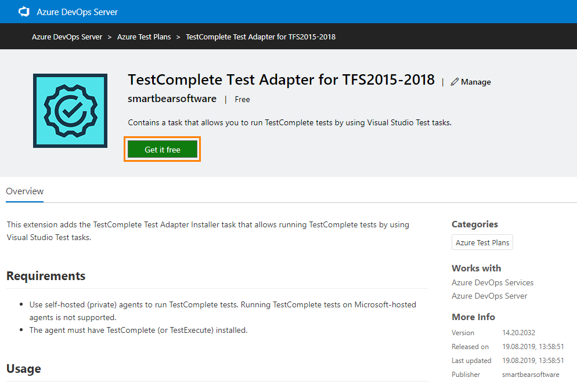Open the Azure DevOps Server breadcrumb link

point(66,37)
